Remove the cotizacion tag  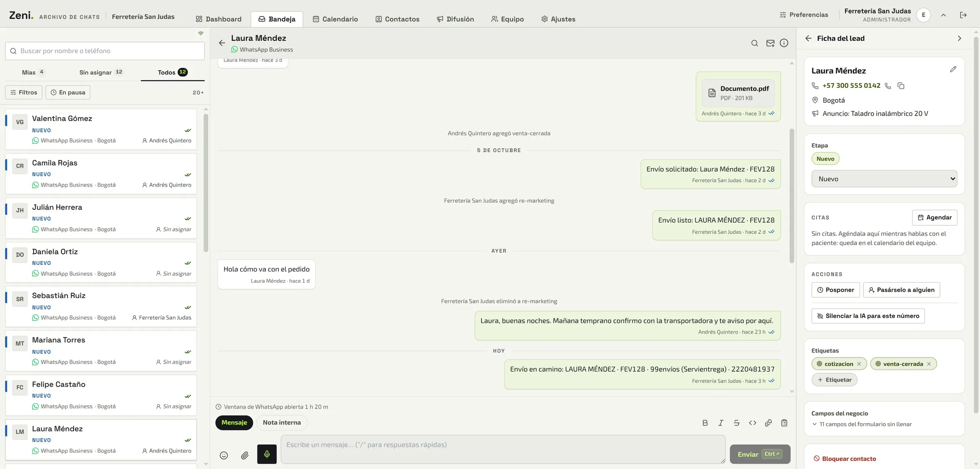859,364
